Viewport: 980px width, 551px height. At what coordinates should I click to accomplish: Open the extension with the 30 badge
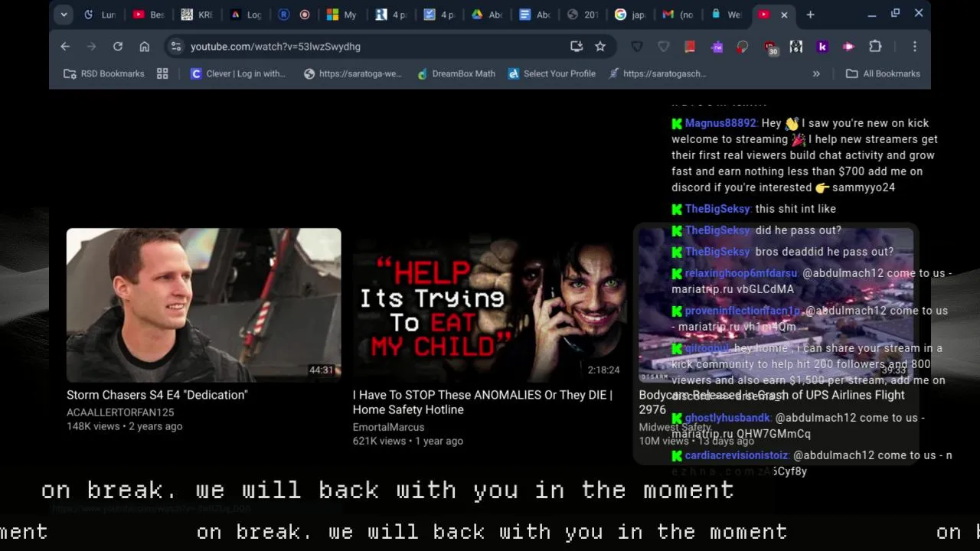(770, 47)
